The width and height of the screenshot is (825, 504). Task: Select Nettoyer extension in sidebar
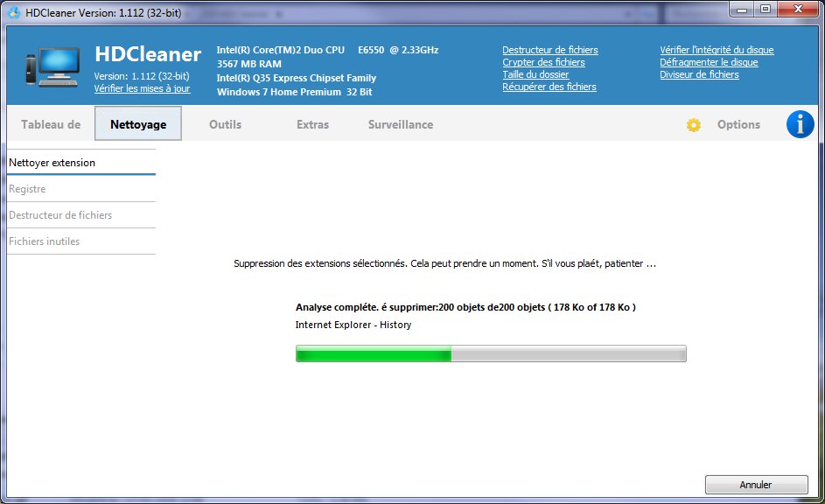[81, 163]
